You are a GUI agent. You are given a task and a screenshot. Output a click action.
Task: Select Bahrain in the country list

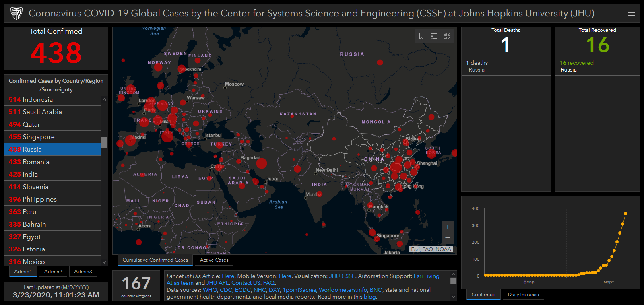[53, 224]
